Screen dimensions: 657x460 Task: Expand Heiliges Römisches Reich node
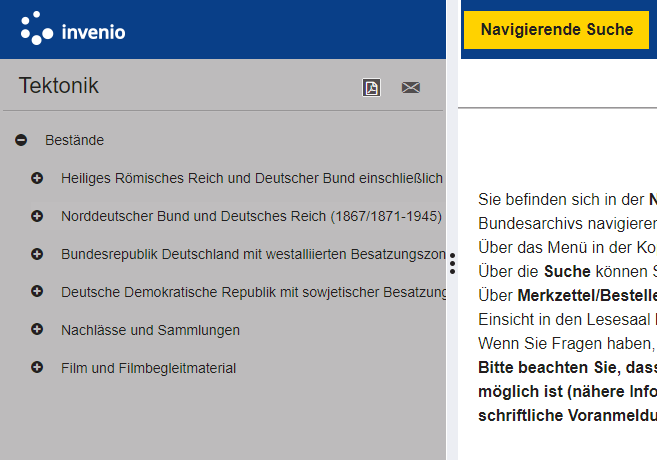(37, 178)
